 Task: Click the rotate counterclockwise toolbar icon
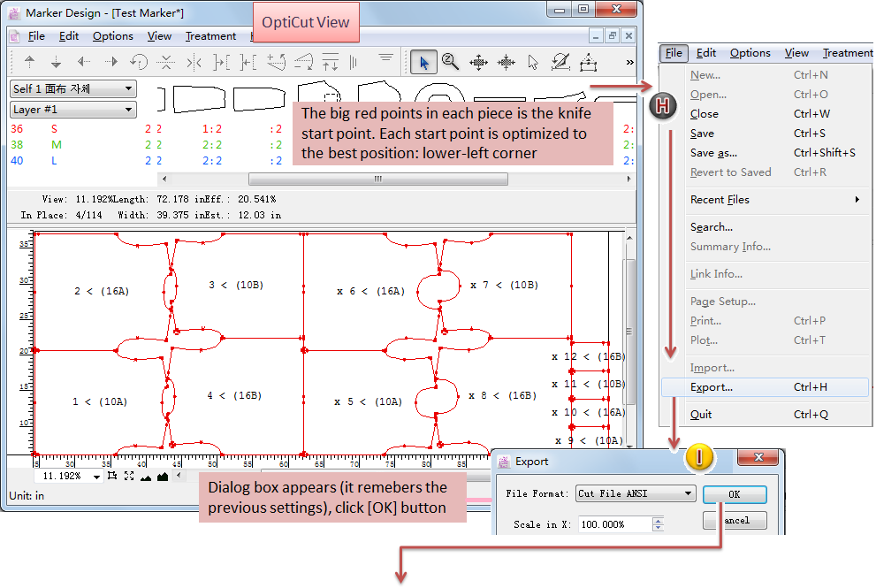139,62
